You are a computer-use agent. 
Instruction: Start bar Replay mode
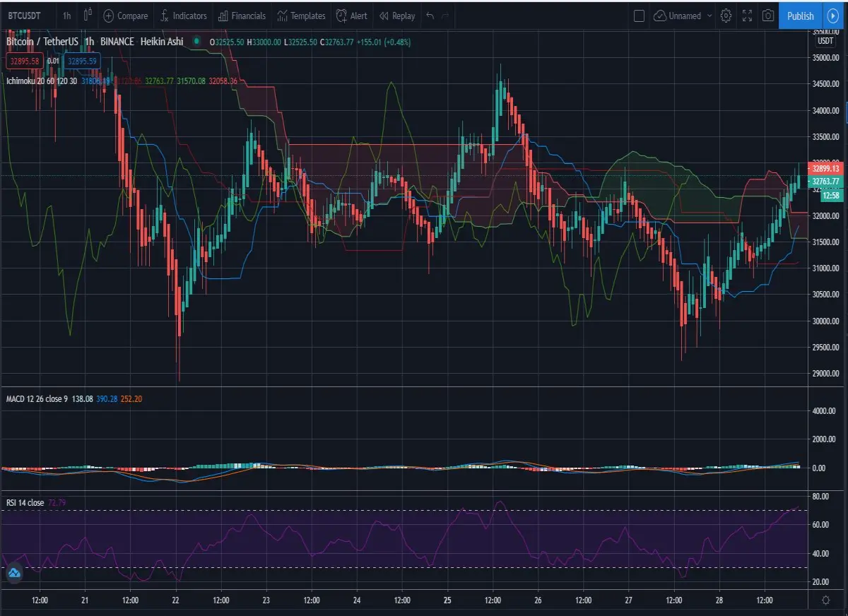coord(396,16)
